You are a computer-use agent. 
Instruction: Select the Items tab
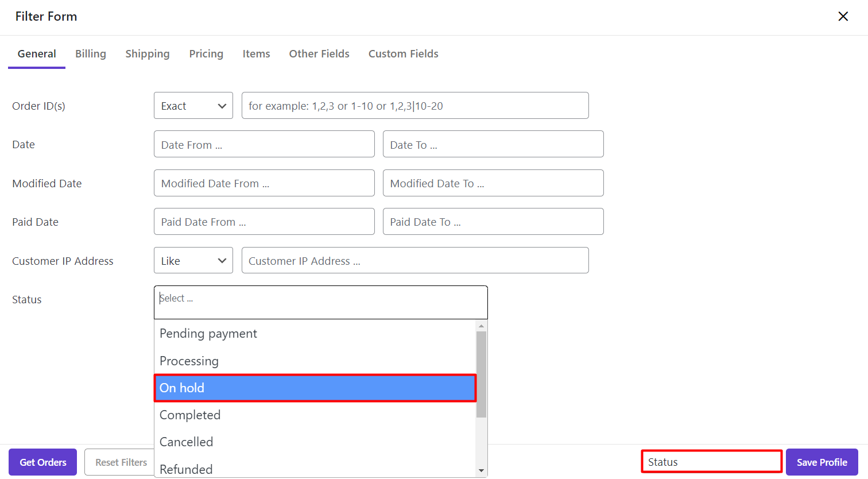256,54
